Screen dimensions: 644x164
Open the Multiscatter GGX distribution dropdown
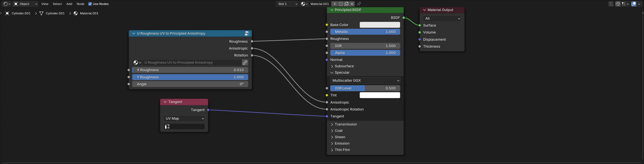[365, 81]
